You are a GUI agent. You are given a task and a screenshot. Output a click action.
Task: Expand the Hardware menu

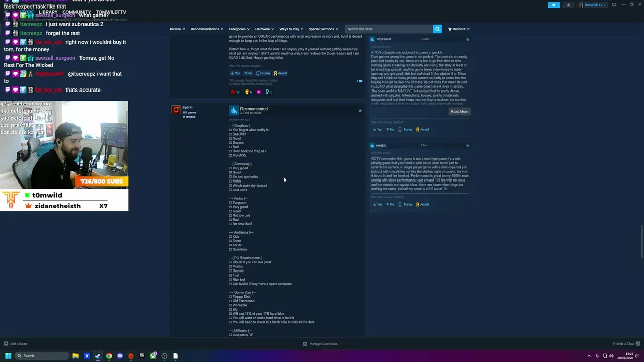point(264,29)
